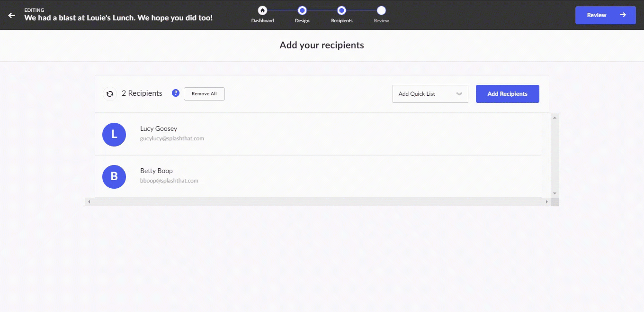
Task: Click the Review step label
Action: pyautogui.click(x=381, y=21)
